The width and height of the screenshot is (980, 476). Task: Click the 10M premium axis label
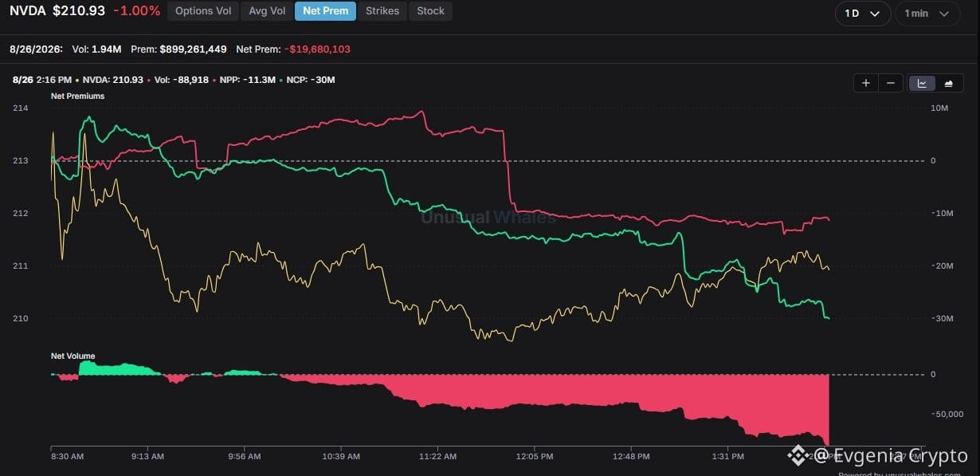tap(938, 108)
